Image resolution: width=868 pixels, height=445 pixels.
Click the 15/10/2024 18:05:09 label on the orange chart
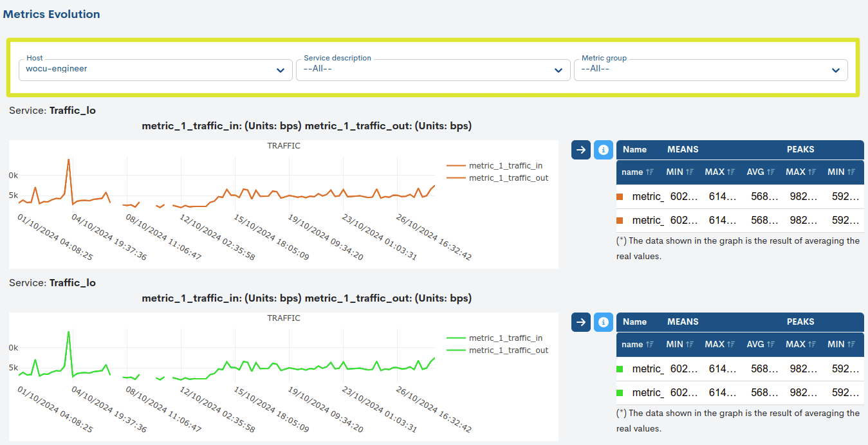[271, 237]
